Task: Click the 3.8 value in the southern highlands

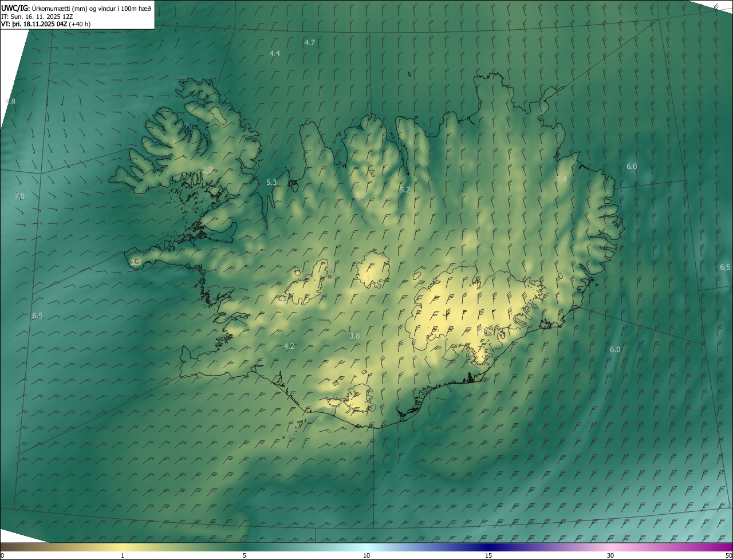Action: click(354, 336)
